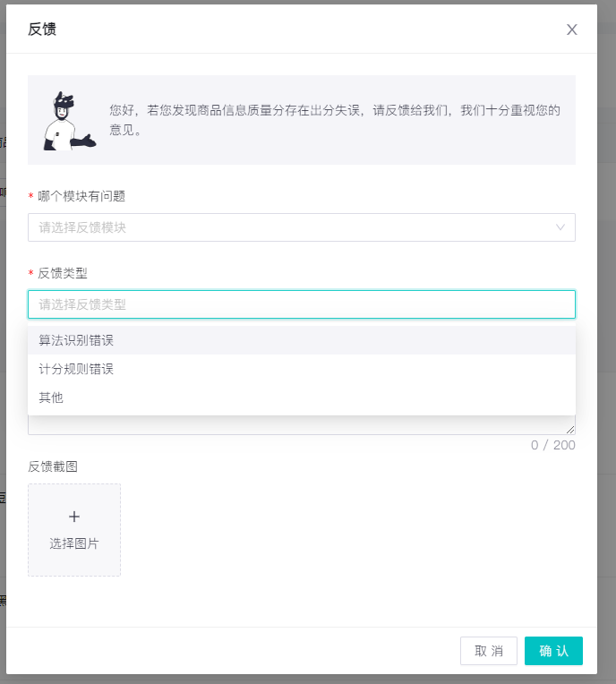Image resolution: width=616 pixels, height=684 pixels.
Task: Click the 反馈截图 label
Action: (x=53, y=466)
